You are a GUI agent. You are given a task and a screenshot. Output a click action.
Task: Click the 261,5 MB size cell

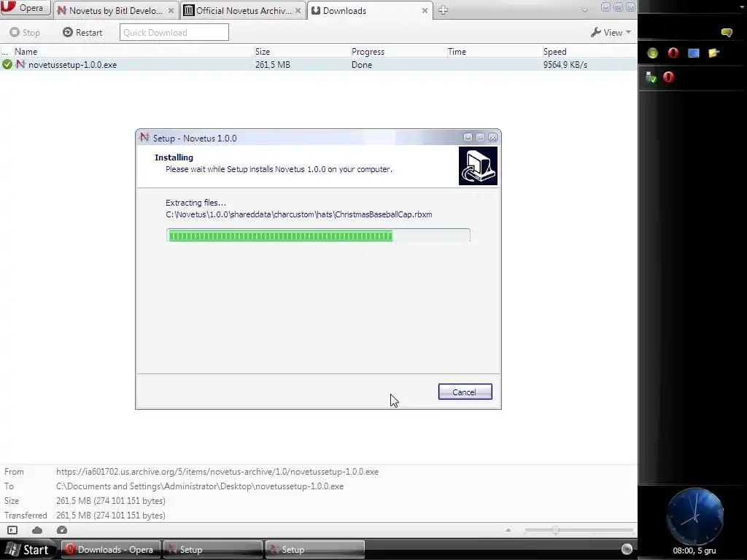coord(273,65)
